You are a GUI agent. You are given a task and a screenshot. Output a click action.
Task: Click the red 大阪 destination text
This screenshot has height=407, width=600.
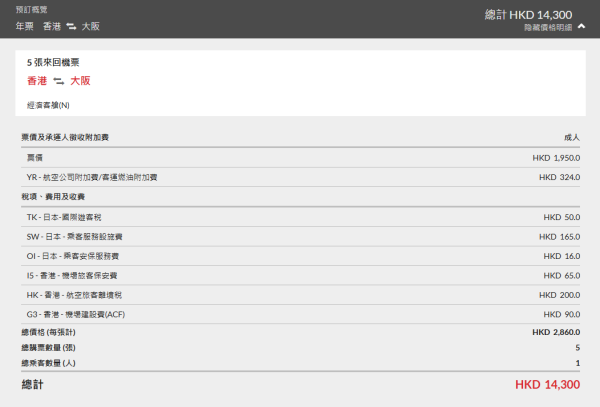click(x=81, y=80)
